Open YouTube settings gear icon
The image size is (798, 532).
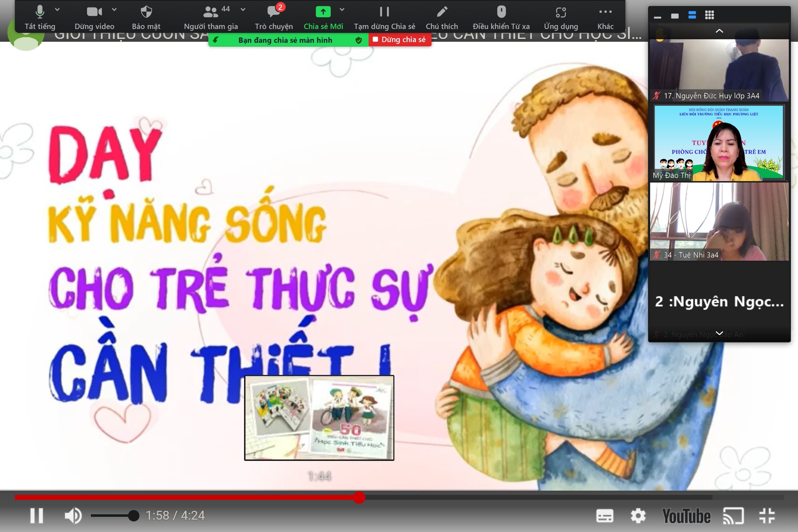coord(638,516)
